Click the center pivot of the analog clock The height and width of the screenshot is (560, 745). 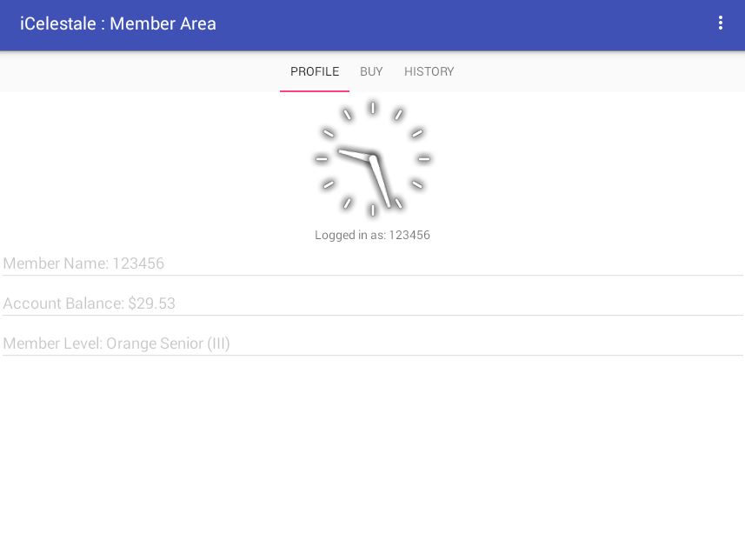pos(373,159)
